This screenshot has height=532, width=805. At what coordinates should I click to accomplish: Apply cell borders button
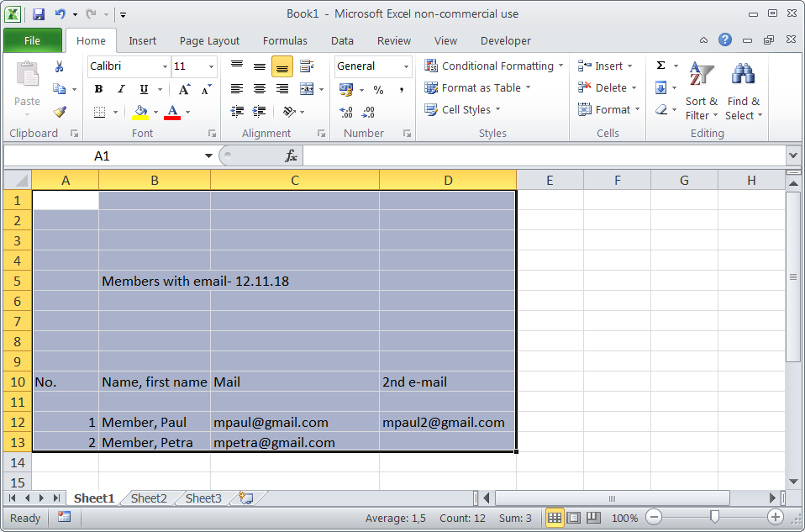click(x=100, y=112)
